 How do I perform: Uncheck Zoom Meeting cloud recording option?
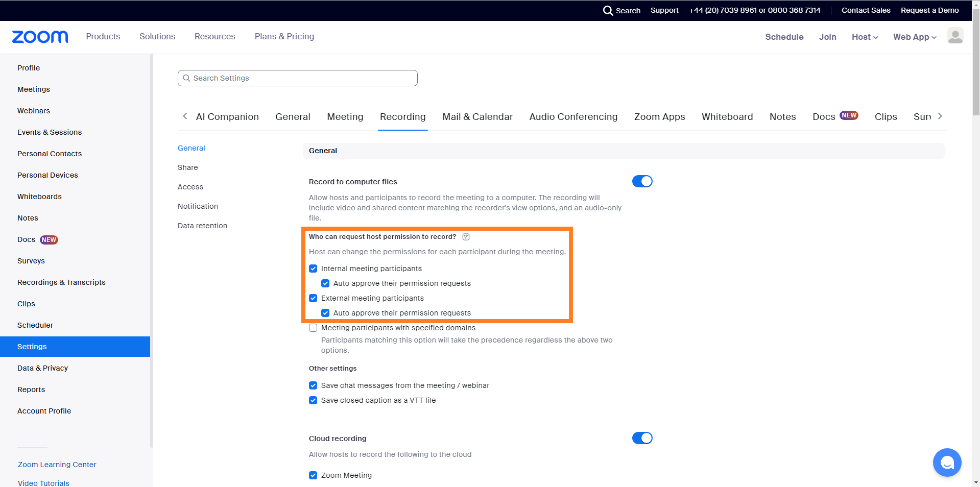click(x=313, y=475)
